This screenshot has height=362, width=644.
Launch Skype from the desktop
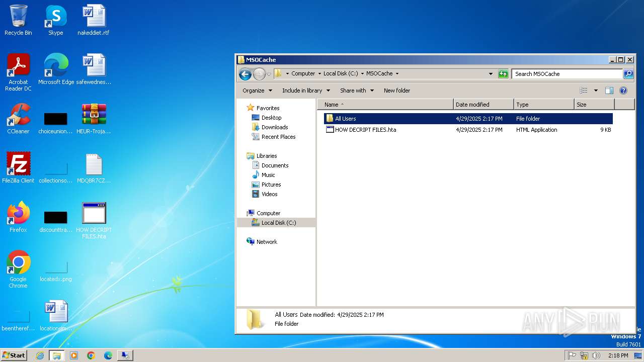(x=55, y=20)
